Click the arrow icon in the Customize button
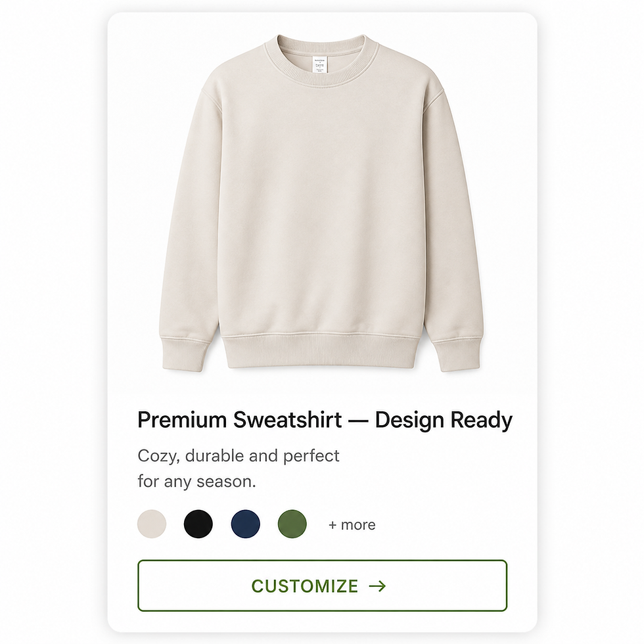Image resolution: width=644 pixels, height=644 pixels. click(377, 586)
